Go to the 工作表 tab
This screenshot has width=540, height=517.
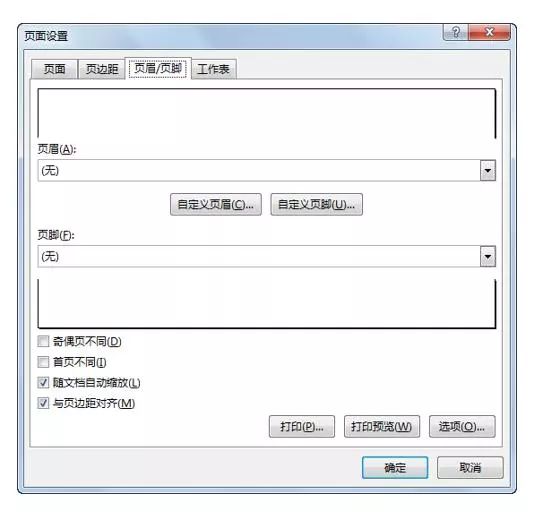(x=214, y=69)
